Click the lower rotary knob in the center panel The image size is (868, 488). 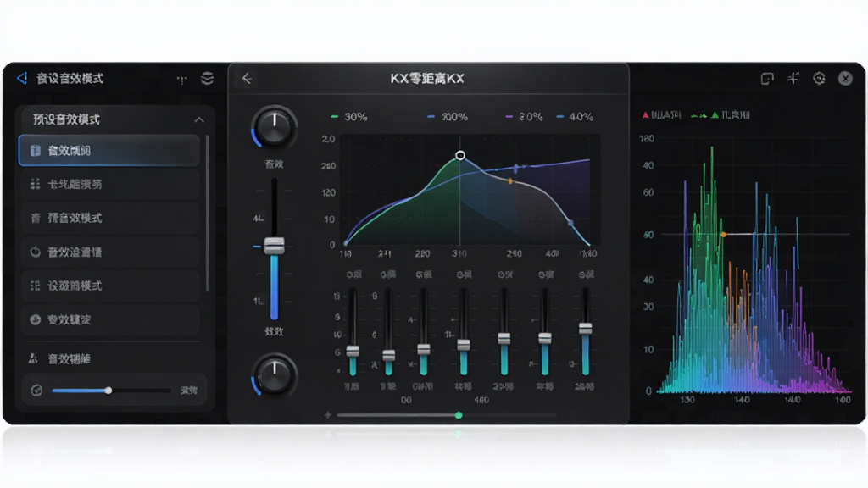tap(274, 375)
